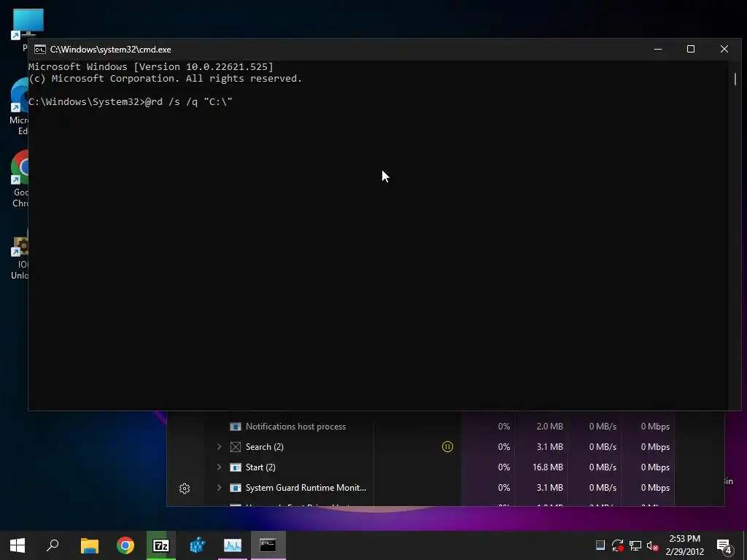
Task: Switch to 7-Zip taskbar window
Action: point(161,545)
